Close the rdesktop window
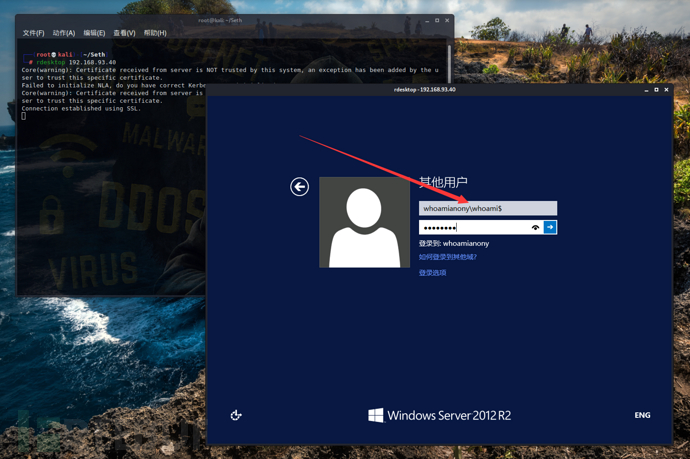Viewport: 690px width, 459px height. coord(666,90)
